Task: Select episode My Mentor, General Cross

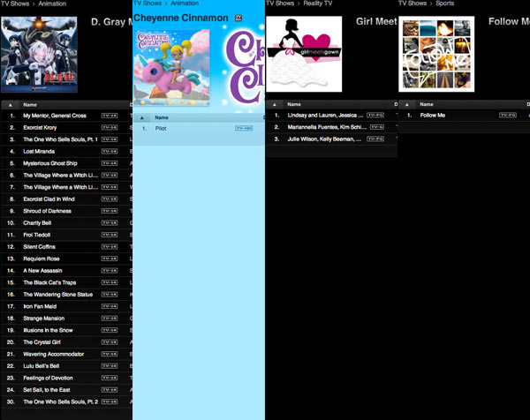Action: pyautogui.click(x=54, y=116)
